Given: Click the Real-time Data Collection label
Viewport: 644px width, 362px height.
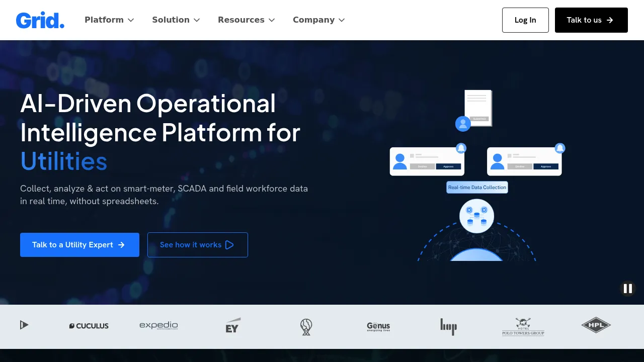Looking at the screenshot, I should pos(477,188).
